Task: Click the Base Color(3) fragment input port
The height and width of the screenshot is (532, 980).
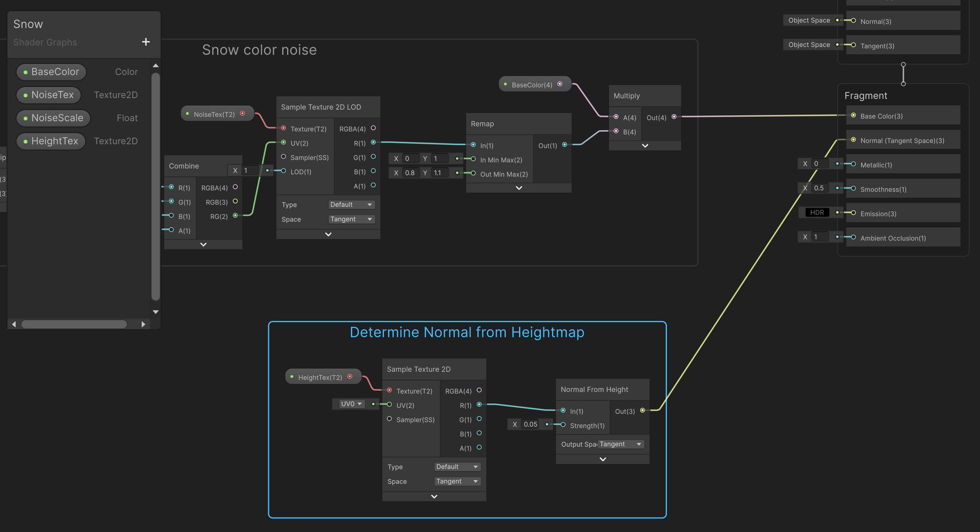Action: (x=853, y=115)
